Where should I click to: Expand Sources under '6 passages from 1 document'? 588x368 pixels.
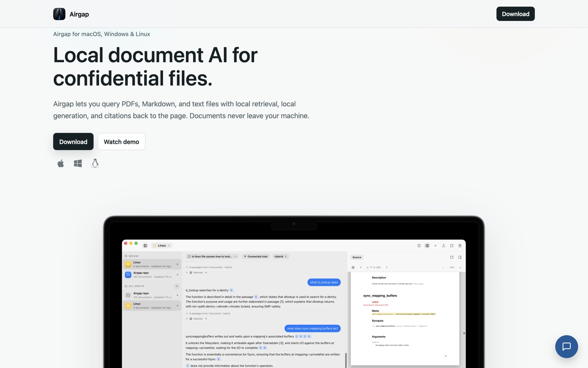click(197, 319)
